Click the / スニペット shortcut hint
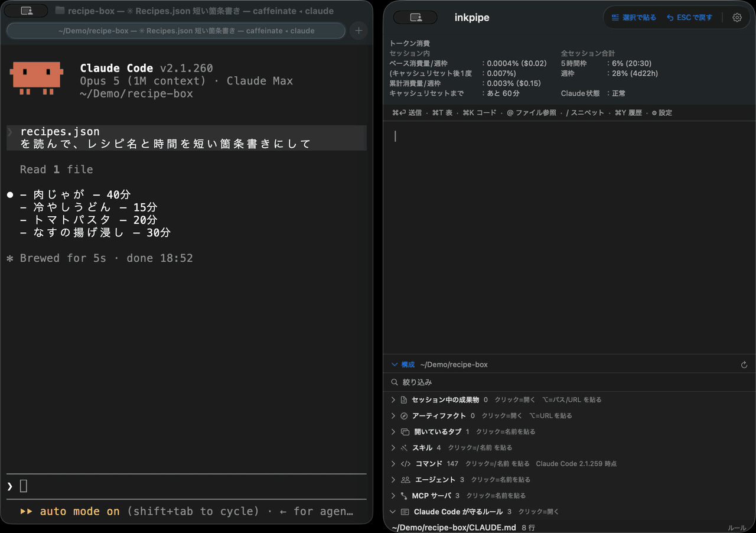The height and width of the screenshot is (533, 756). [585, 113]
